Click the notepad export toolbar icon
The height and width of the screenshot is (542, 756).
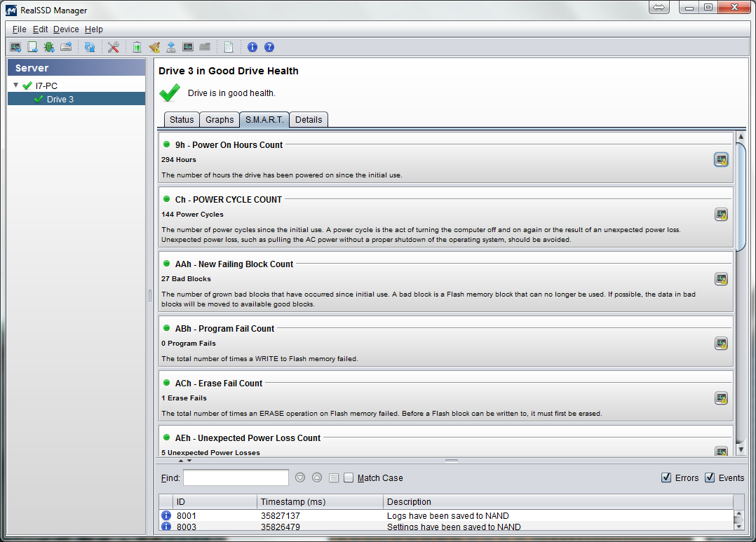(32, 47)
